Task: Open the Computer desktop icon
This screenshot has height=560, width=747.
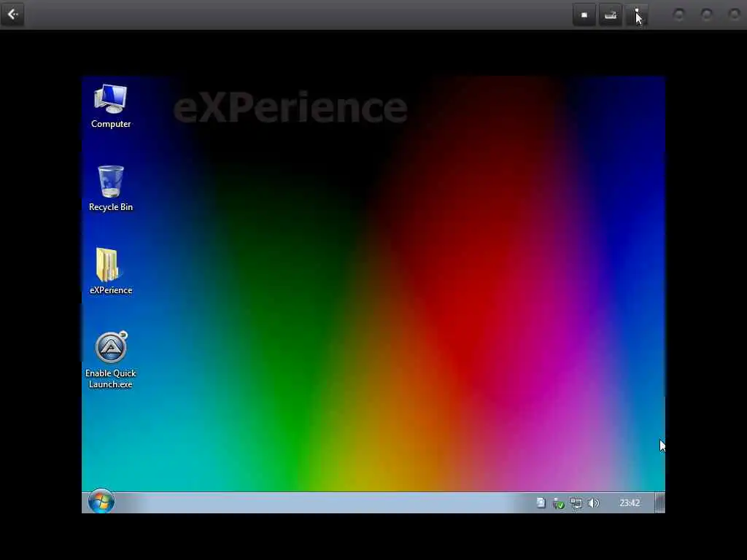Action: click(x=111, y=100)
